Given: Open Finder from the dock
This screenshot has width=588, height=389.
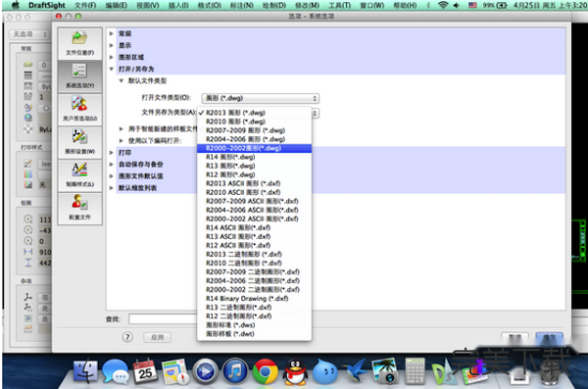Looking at the screenshot, I should pyautogui.click(x=85, y=371).
